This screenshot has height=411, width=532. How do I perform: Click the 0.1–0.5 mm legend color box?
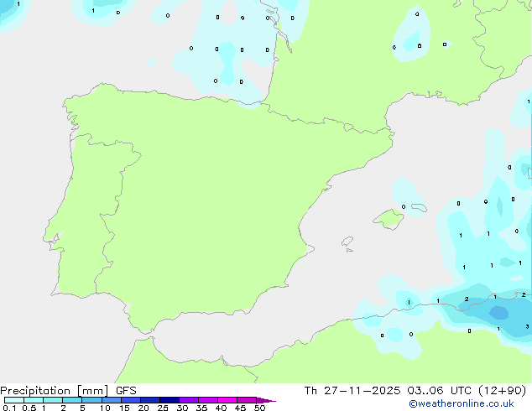pos(14,400)
